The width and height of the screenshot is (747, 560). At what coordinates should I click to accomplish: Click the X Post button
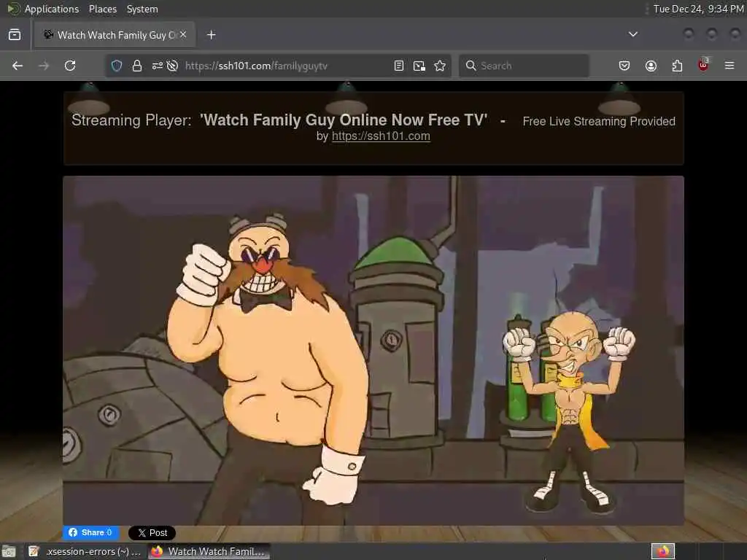152,533
